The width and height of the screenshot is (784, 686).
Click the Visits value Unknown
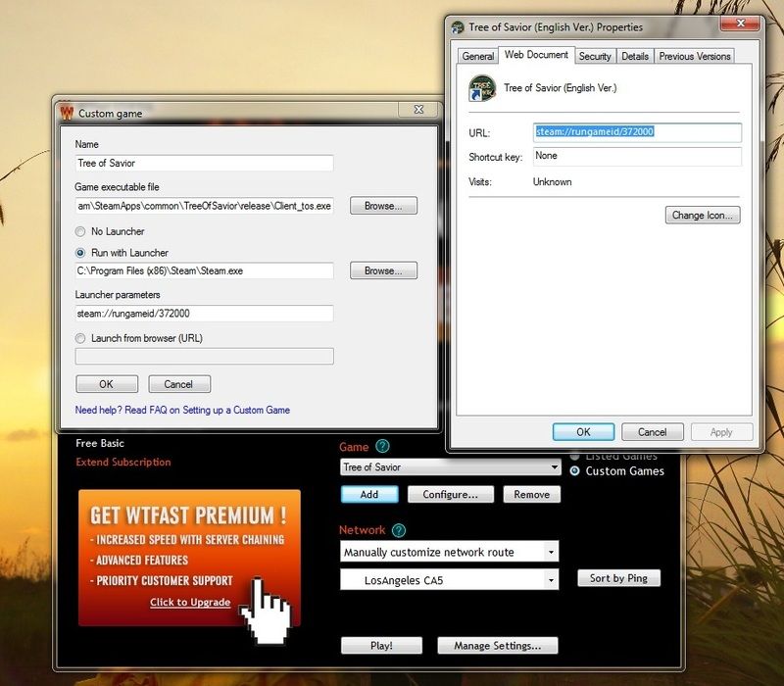click(x=552, y=182)
